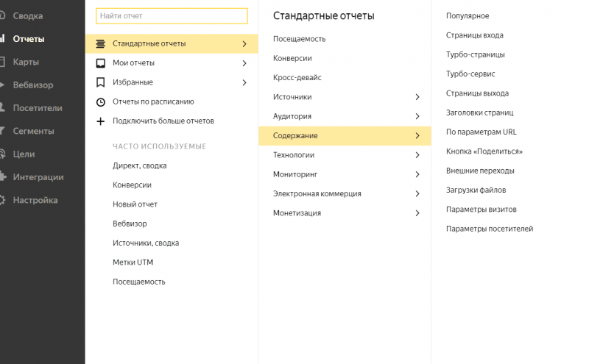Focus the Найти отчет search field

pyautogui.click(x=172, y=15)
